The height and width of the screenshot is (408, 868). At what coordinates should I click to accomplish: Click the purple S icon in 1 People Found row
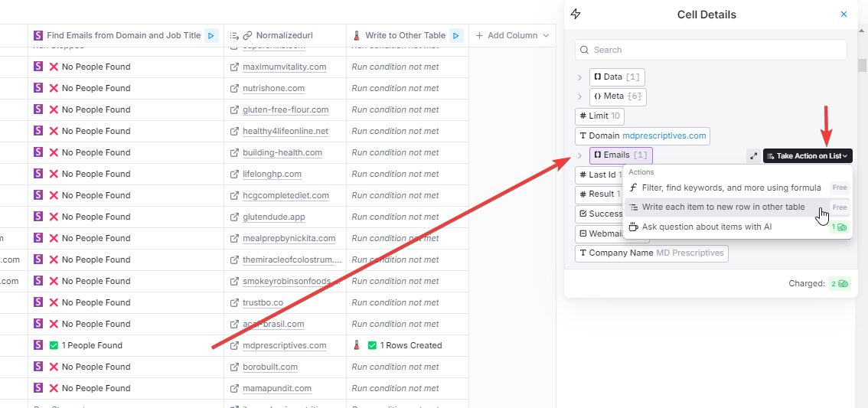click(38, 345)
